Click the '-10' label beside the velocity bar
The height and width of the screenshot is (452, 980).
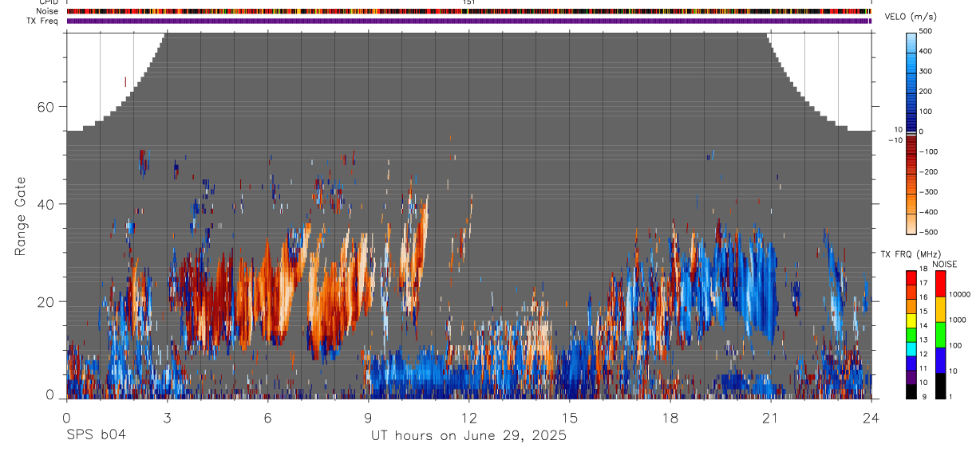click(x=895, y=140)
